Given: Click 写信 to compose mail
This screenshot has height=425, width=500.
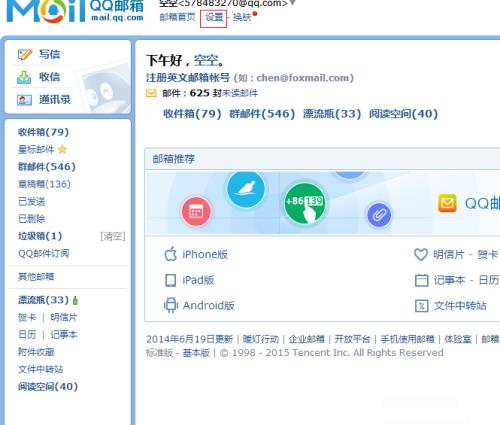Looking at the screenshot, I should (x=49, y=54).
